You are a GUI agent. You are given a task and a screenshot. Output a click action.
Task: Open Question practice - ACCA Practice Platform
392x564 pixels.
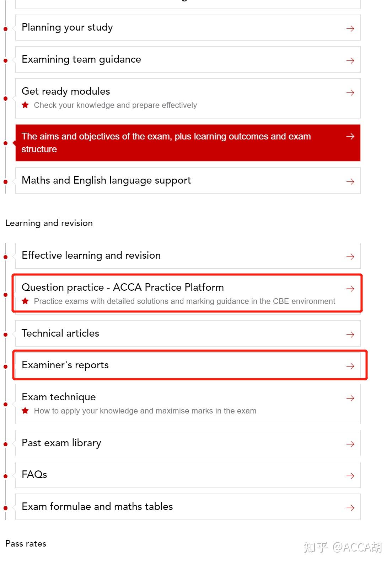coord(123,288)
